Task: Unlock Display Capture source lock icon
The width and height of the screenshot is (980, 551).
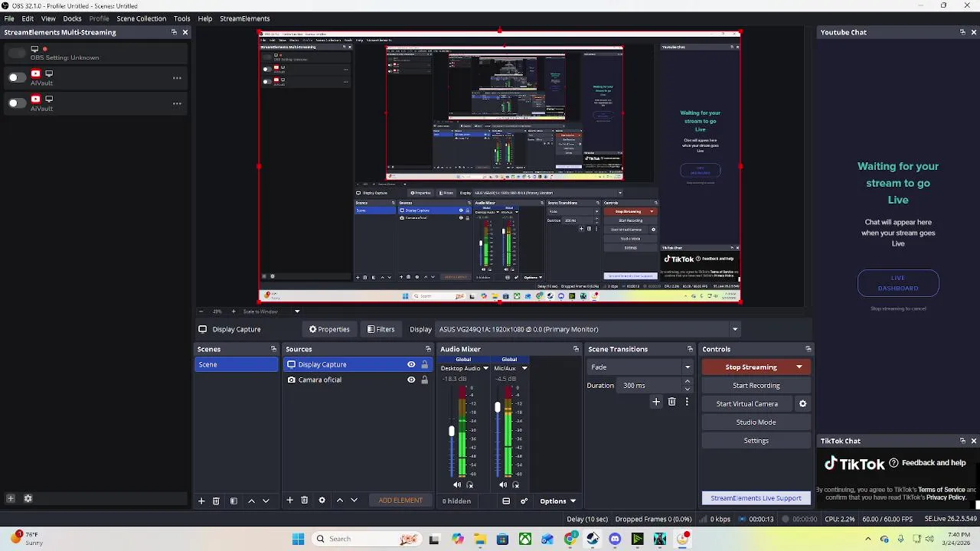Action: tap(424, 364)
